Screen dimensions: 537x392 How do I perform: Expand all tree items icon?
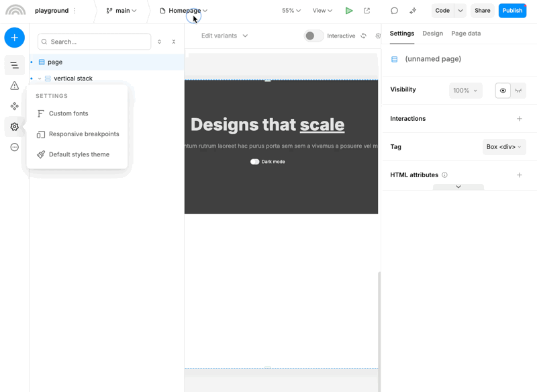point(159,42)
